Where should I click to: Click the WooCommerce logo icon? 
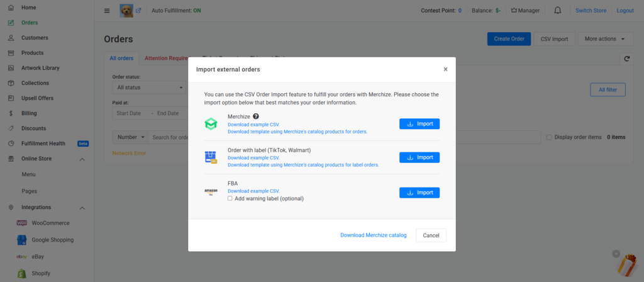pyautogui.click(x=22, y=223)
